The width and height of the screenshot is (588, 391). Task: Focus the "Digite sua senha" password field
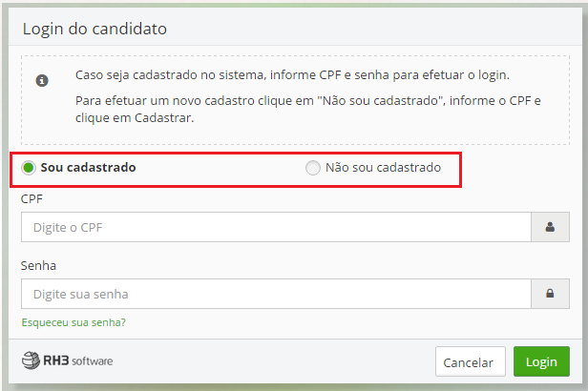coord(276,294)
